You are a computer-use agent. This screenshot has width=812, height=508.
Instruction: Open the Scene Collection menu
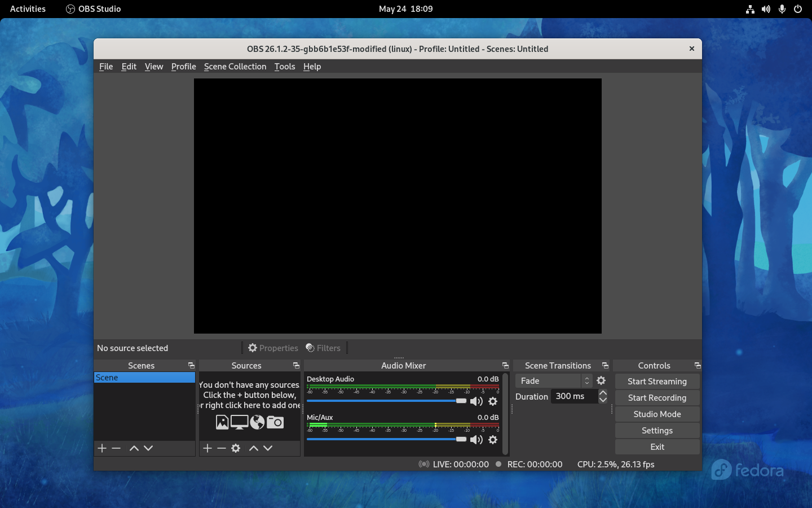tap(235, 66)
